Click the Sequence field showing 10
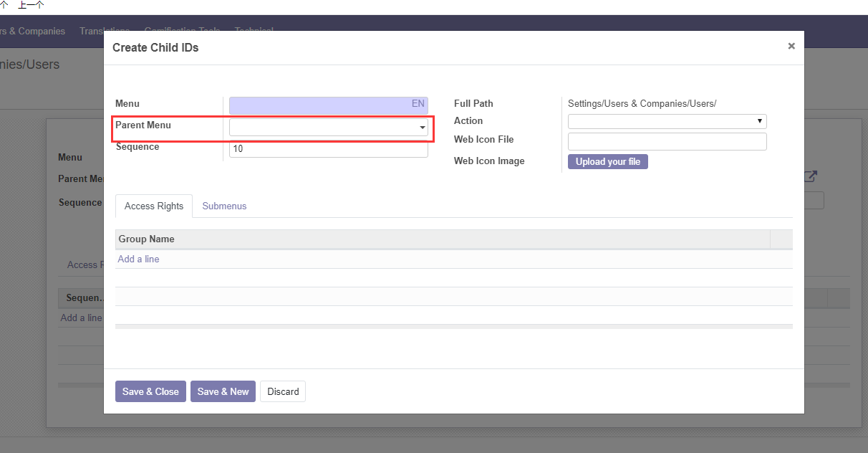 click(328, 148)
